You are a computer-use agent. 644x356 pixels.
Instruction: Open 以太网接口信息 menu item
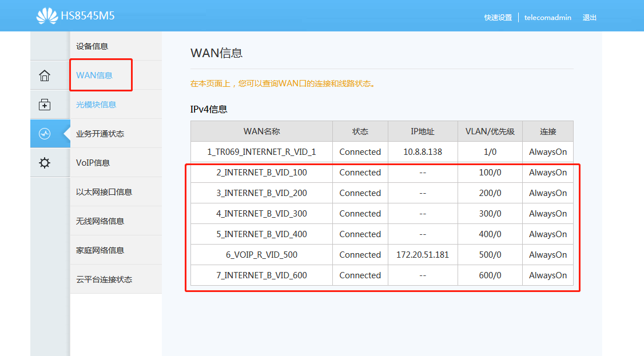[104, 192]
